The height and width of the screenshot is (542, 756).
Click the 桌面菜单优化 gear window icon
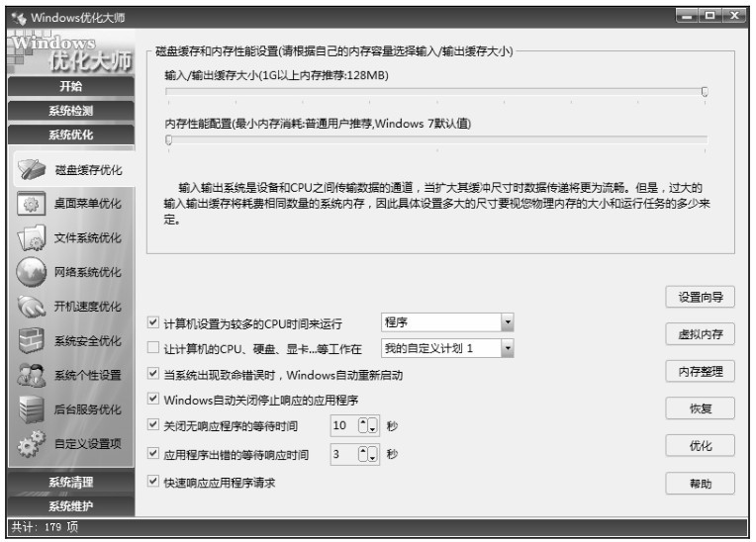coord(31,204)
